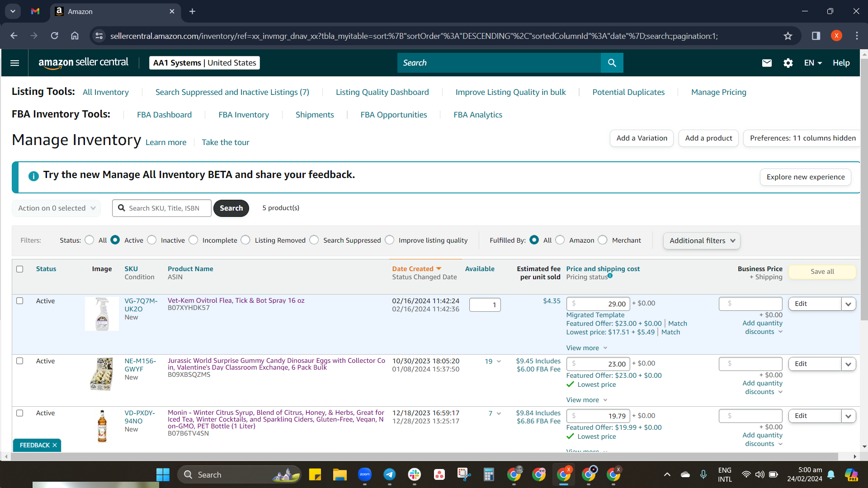This screenshot has height=488, width=868.
Task: Click the Add a Variation button
Action: (642, 138)
